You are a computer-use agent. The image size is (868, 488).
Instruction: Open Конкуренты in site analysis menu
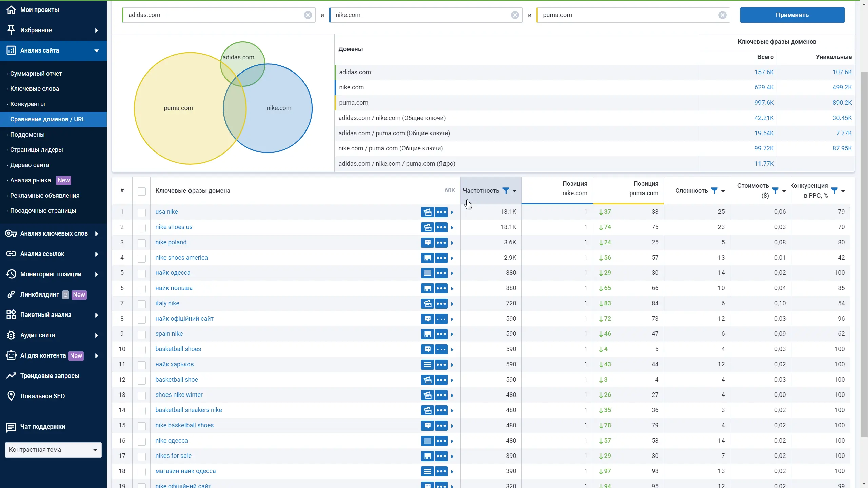point(27,104)
